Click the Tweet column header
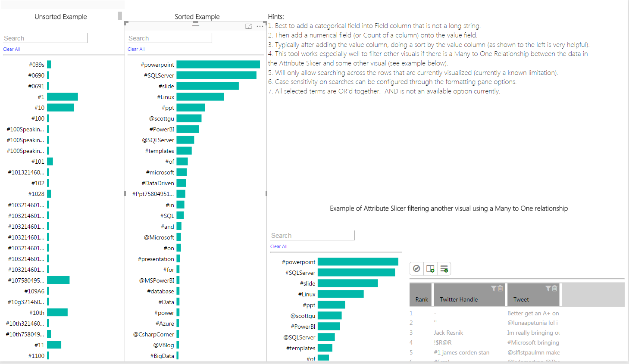This screenshot has width=629, height=364. (533, 295)
